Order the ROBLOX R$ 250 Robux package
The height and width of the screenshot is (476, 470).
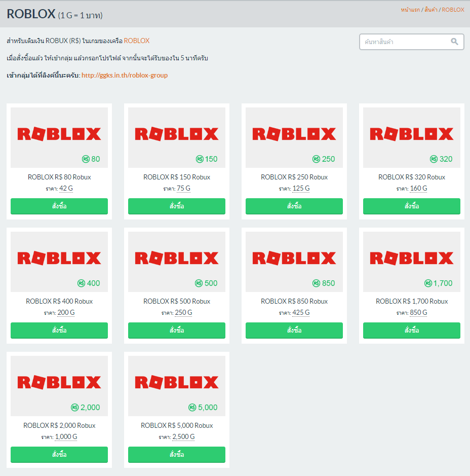click(x=294, y=206)
